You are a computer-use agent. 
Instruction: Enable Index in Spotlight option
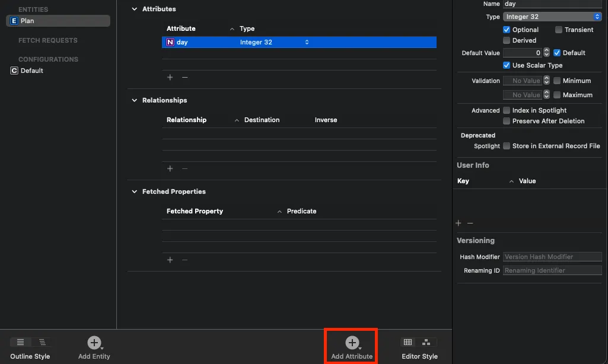point(507,110)
